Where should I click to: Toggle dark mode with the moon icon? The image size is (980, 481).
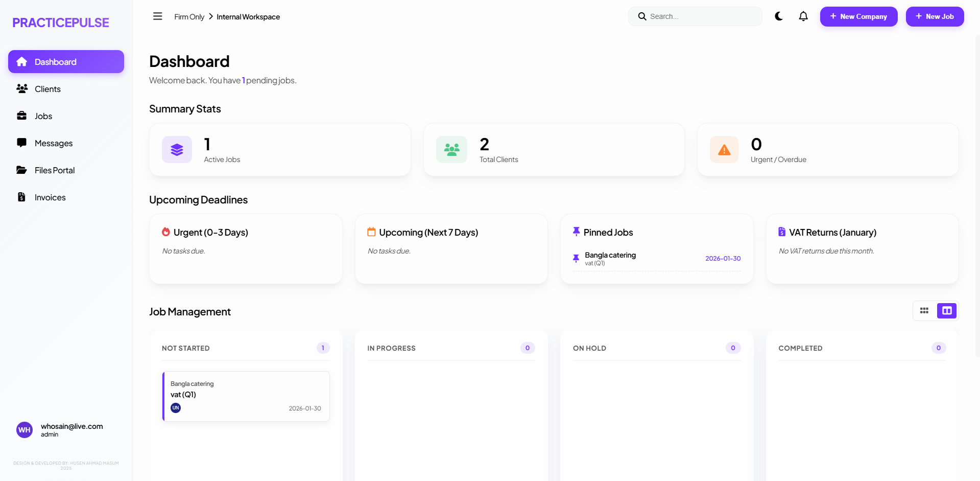[778, 16]
